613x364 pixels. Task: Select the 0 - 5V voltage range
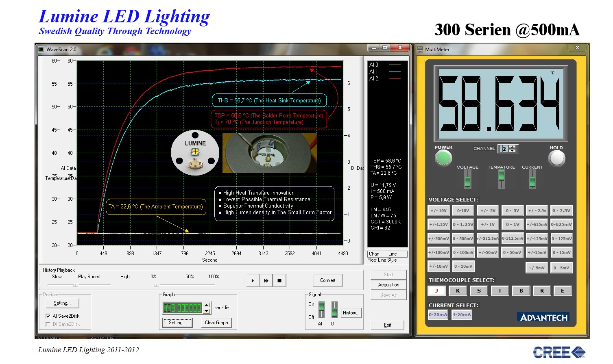tap(513, 210)
